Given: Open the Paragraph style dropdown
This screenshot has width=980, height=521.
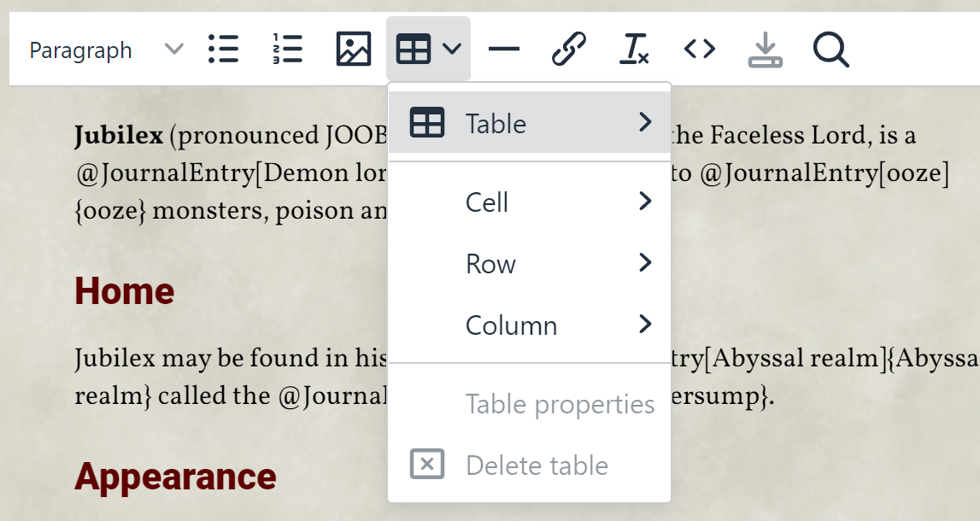Looking at the screenshot, I should [x=103, y=50].
